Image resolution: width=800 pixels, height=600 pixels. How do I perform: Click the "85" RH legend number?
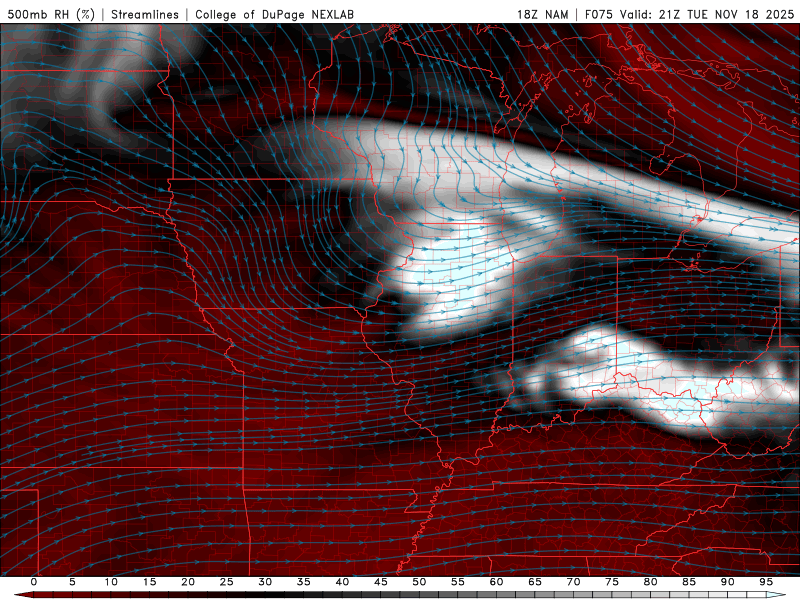pos(689,582)
